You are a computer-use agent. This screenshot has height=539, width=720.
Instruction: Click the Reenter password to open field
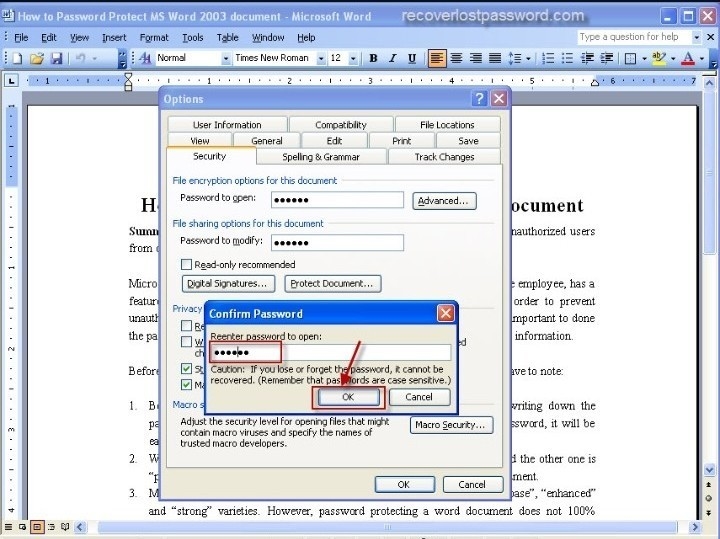coord(330,352)
